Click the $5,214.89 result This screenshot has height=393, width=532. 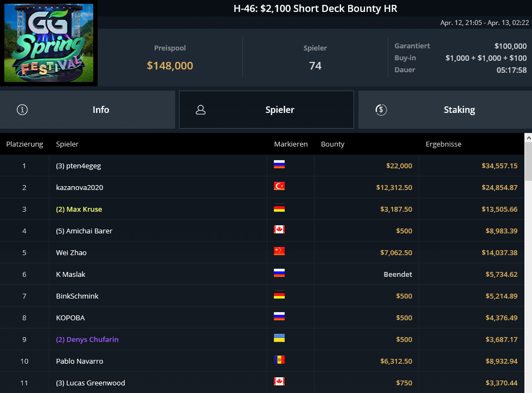click(502, 296)
